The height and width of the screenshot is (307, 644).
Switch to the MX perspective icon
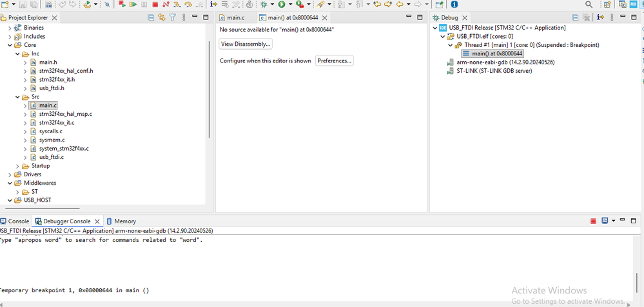[633, 5]
